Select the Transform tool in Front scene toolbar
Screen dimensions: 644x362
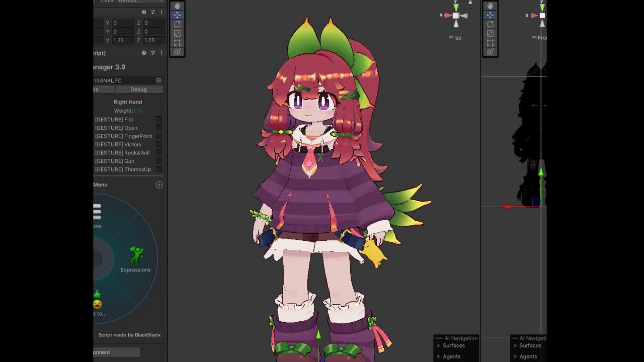490,52
